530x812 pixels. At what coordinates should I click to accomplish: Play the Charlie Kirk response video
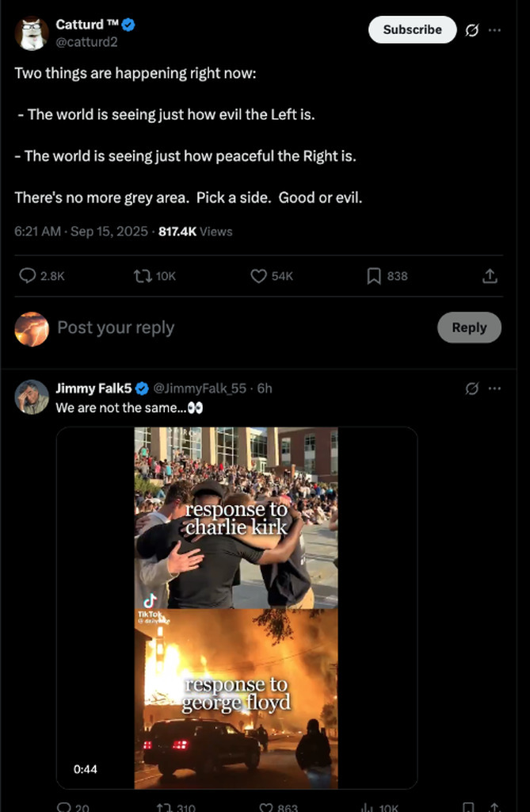[x=236, y=607]
